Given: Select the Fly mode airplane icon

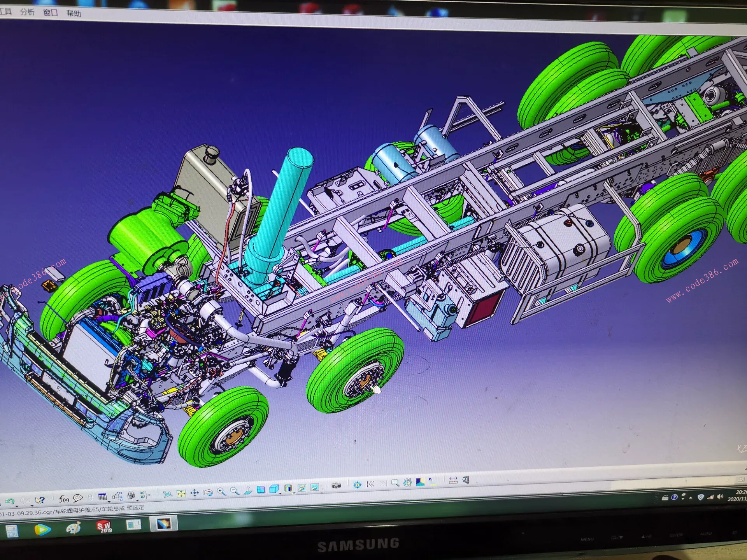Looking at the screenshot, I should (168, 494).
